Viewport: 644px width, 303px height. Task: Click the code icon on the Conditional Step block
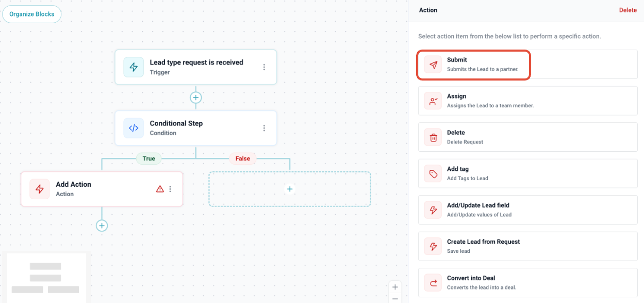134,128
